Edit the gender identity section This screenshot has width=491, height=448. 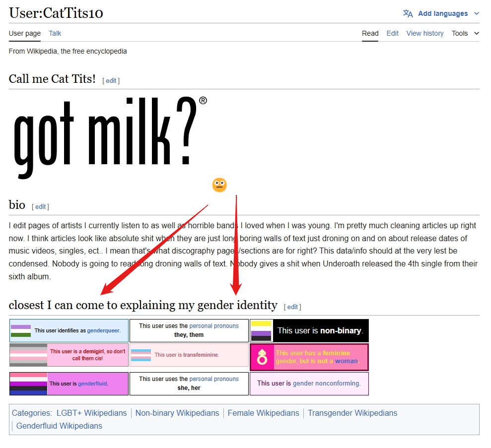point(292,307)
